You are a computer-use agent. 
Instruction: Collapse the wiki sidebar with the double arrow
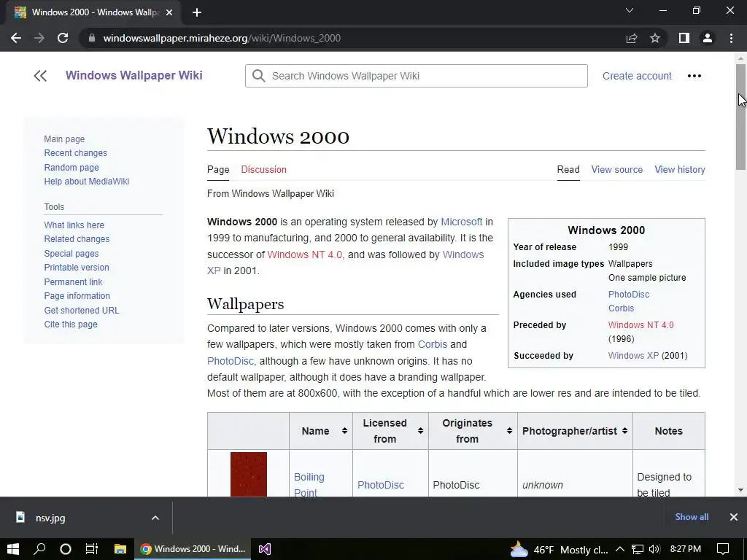point(41,76)
